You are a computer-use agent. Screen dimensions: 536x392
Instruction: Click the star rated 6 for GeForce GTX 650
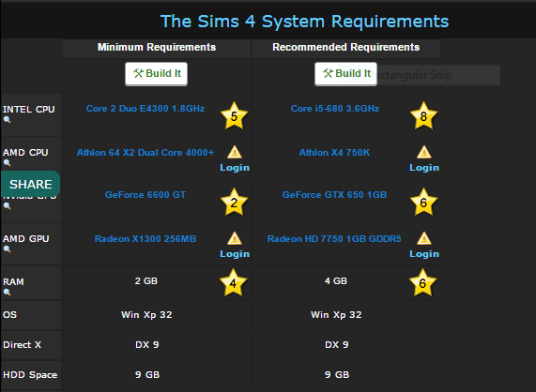[424, 203]
